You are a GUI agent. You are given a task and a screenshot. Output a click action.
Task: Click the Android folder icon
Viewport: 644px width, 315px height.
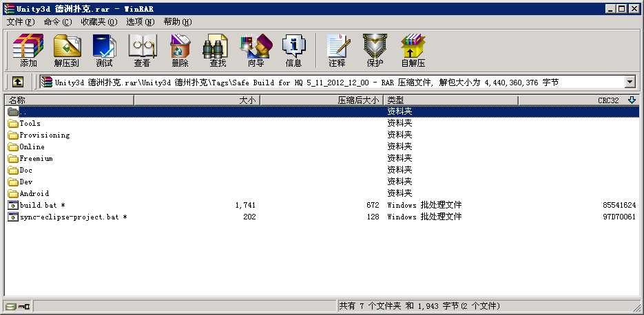[x=13, y=193]
